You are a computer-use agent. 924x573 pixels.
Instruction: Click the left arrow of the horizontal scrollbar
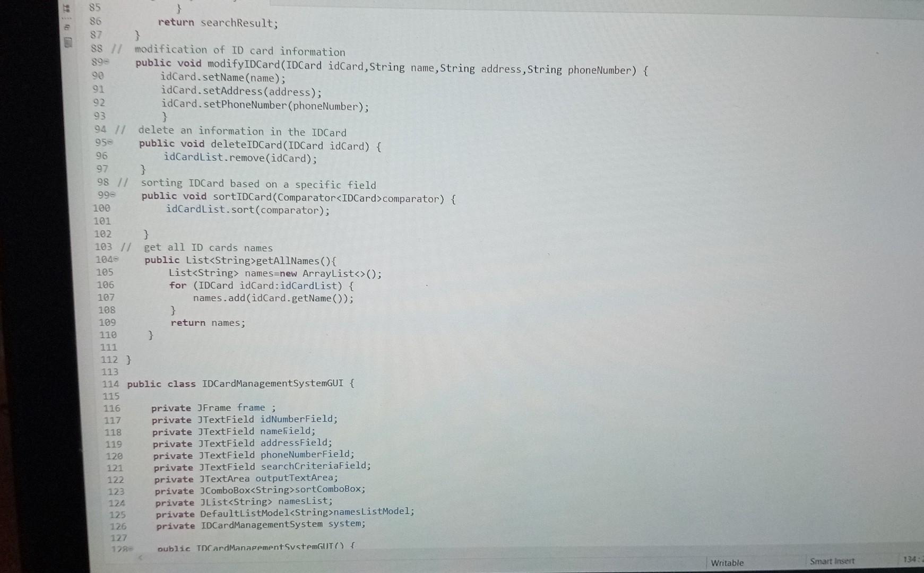point(140,558)
